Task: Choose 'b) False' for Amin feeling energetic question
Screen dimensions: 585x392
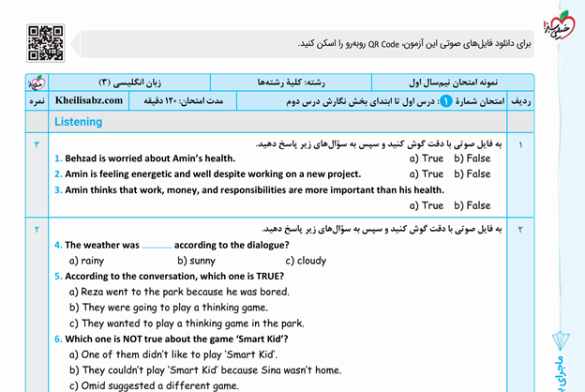Action: click(x=472, y=174)
